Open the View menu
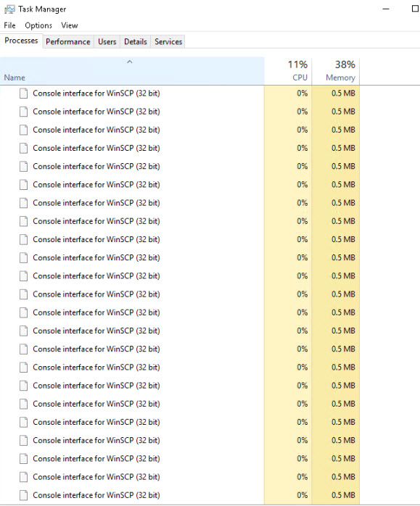This screenshot has width=420, height=506. click(70, 25)
